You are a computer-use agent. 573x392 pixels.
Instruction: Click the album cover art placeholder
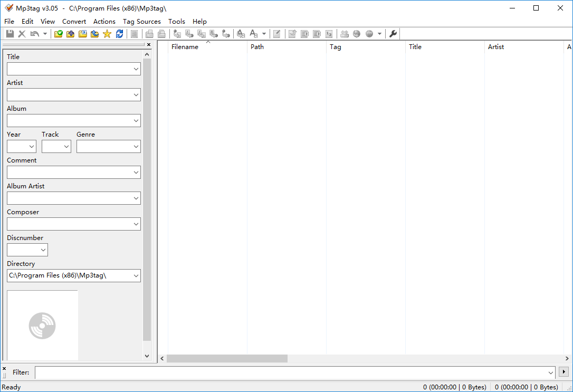(42, 325)
